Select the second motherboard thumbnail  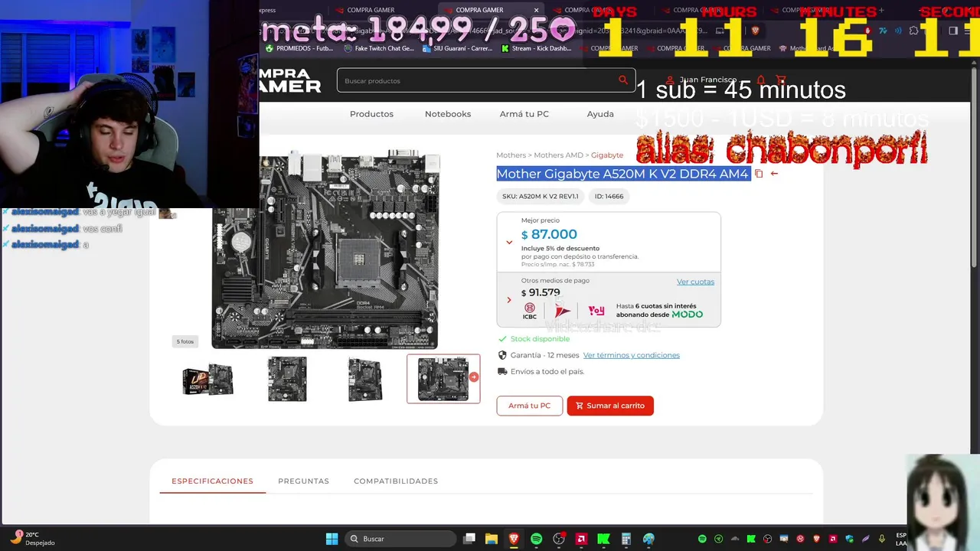[x=287, y=379]
